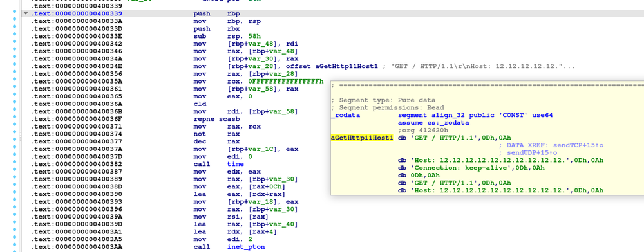The width and height of the screenshot is (644, 252).
Task: Click 'Segment permissions: Read' comment
Action: (x=387, y=108)
